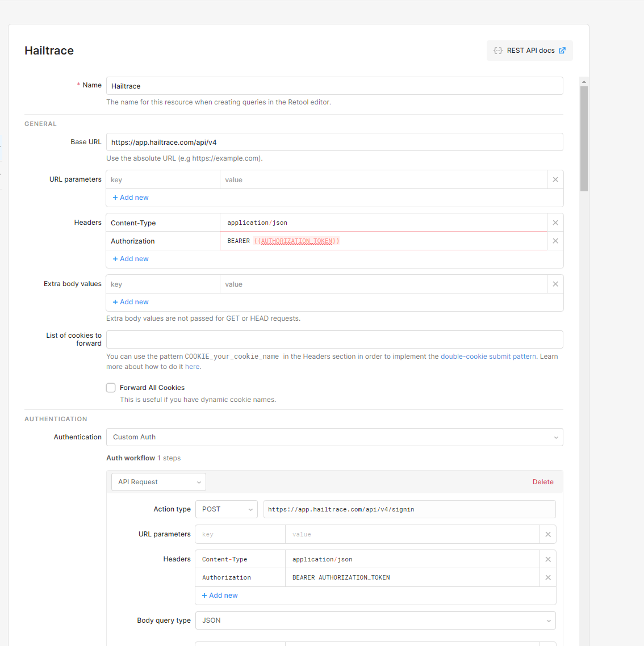
Task: Edit the Name field containing Hailtrace
Action: point(334,86)
